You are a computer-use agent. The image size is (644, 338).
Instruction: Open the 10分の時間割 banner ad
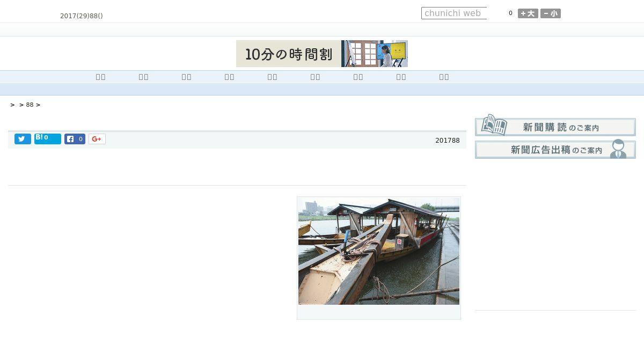point(322,54)
